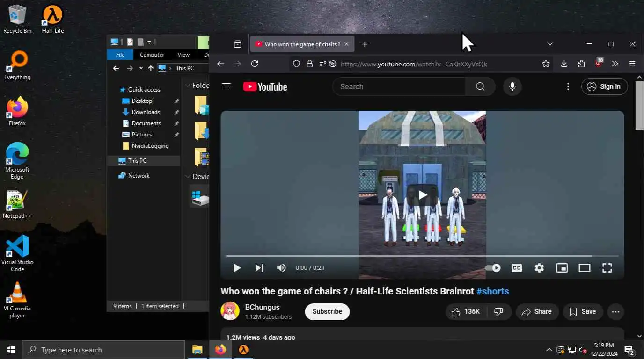644x359 pixels.
Task: Dislike the video with thumbs down
Action: [498, 312]
